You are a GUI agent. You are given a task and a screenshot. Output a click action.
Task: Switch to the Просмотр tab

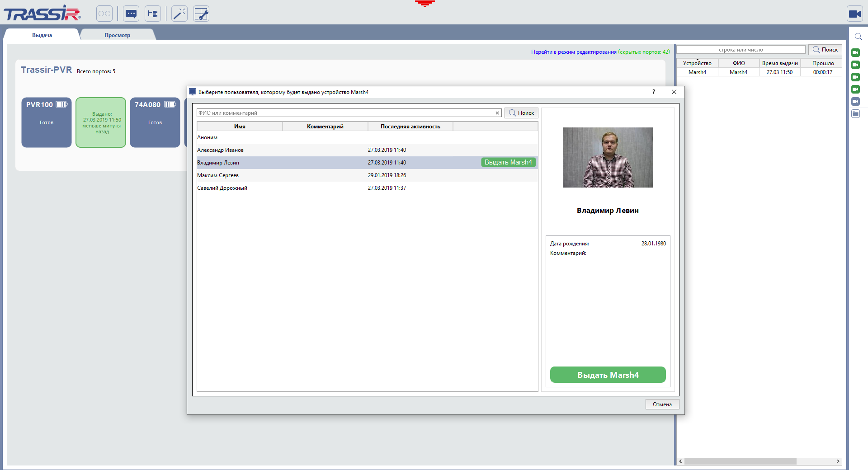tap(117, 35)
